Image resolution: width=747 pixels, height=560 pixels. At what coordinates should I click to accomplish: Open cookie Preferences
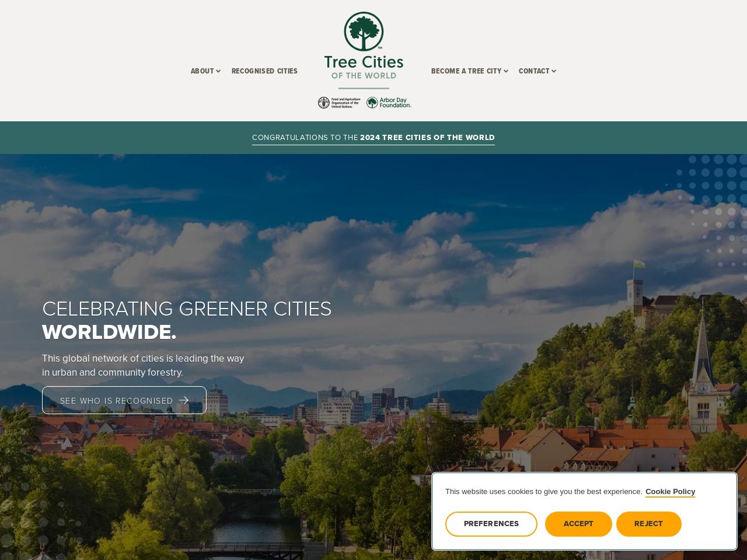491,524
